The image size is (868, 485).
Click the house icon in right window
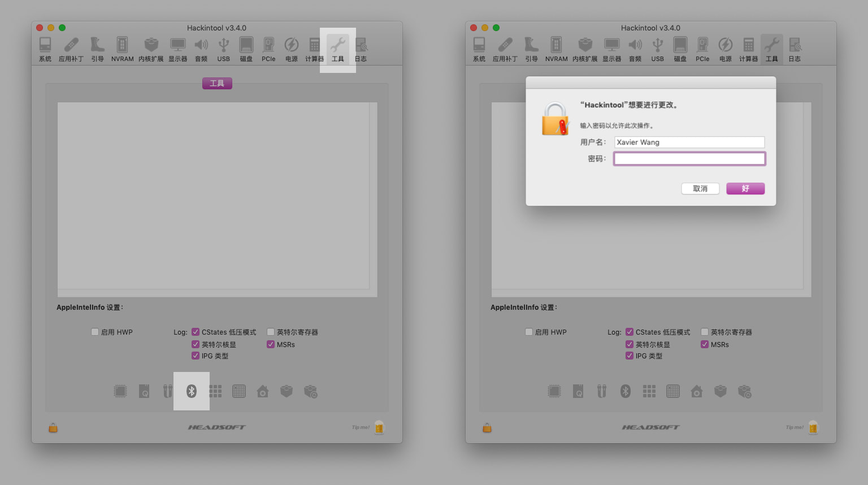(697, 391)
